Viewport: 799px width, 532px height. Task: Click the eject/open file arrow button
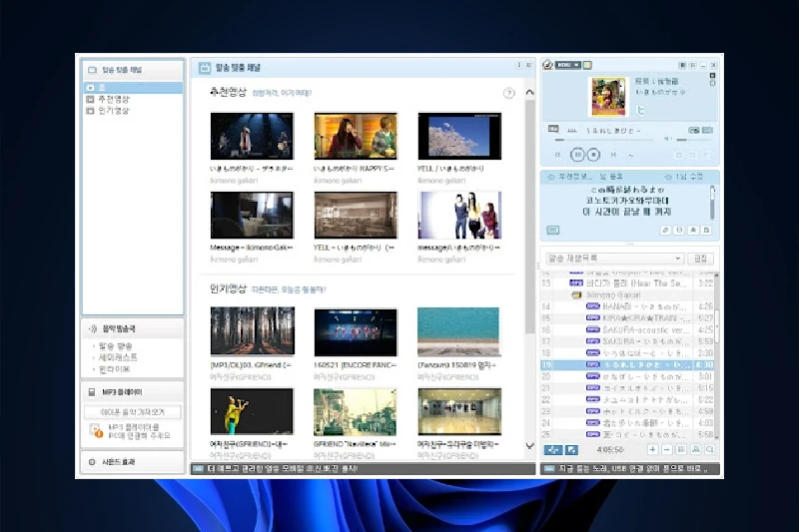[x=631, y=155]
